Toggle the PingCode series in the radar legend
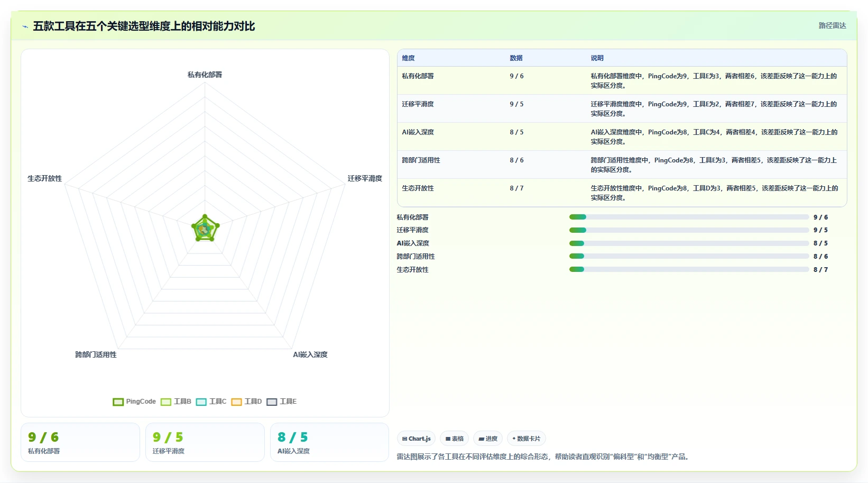 tap(134, 402)
